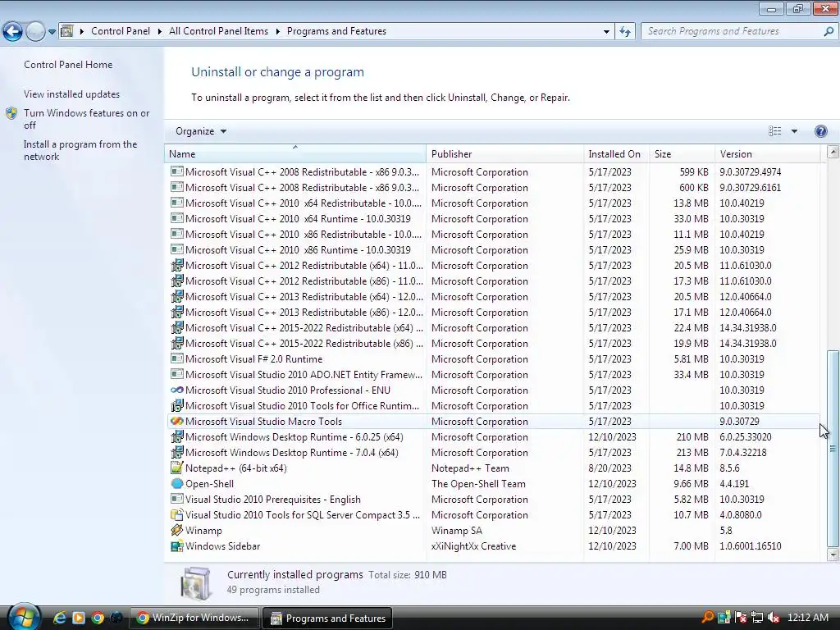Select the Visual Studio Macro Tools icon

tap(177, 421)
